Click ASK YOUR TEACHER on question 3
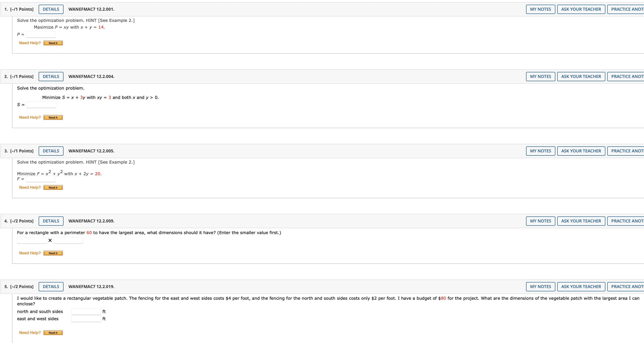 point(581,151)
